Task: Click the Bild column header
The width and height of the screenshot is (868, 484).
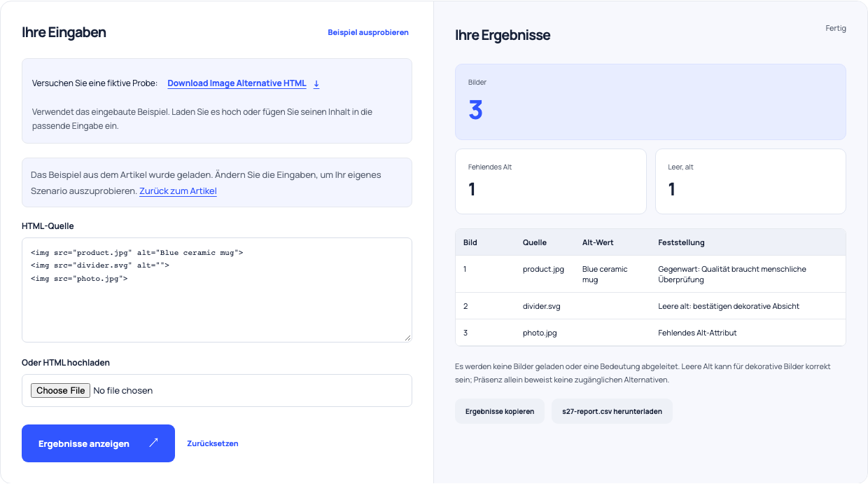Action: [470, 242]
